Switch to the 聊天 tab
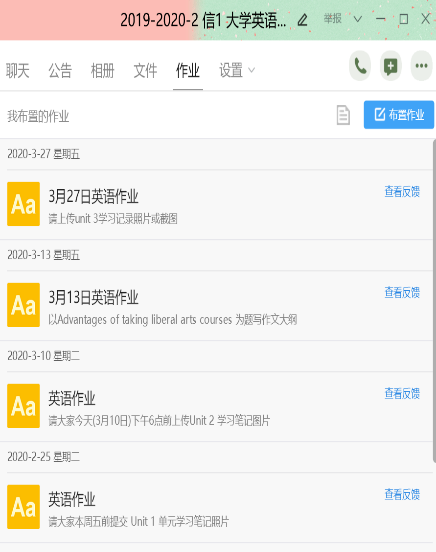The image size is (436, 552). [18, 70]
